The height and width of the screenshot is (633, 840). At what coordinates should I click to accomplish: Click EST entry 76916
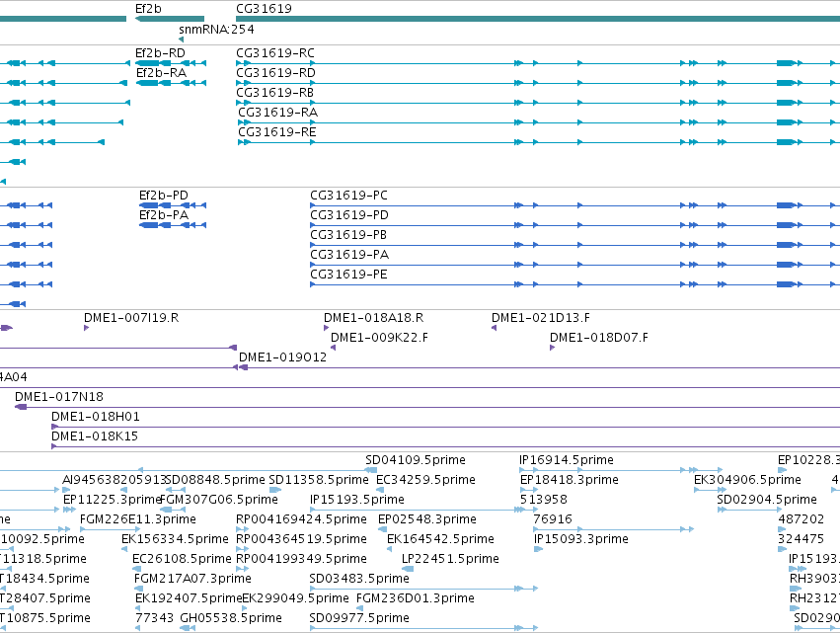tap(553, 519)
